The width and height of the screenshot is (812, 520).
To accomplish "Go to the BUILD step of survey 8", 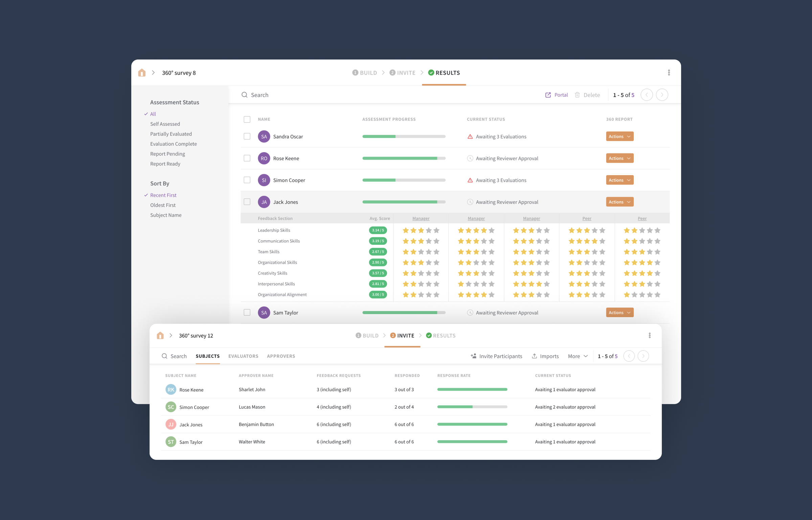I will click(x=365, y=72).
